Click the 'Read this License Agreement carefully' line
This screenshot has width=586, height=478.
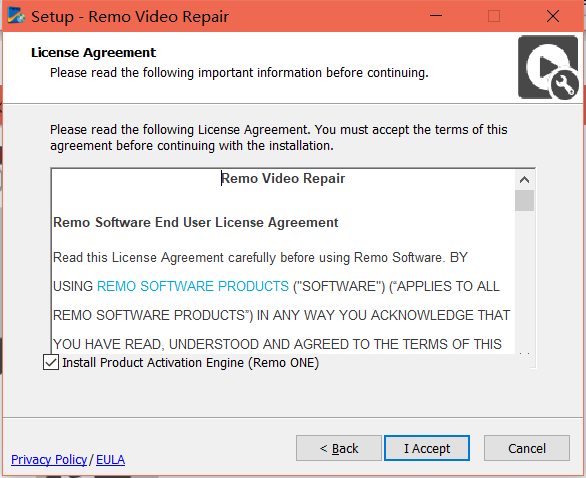(x=260, y=257)
